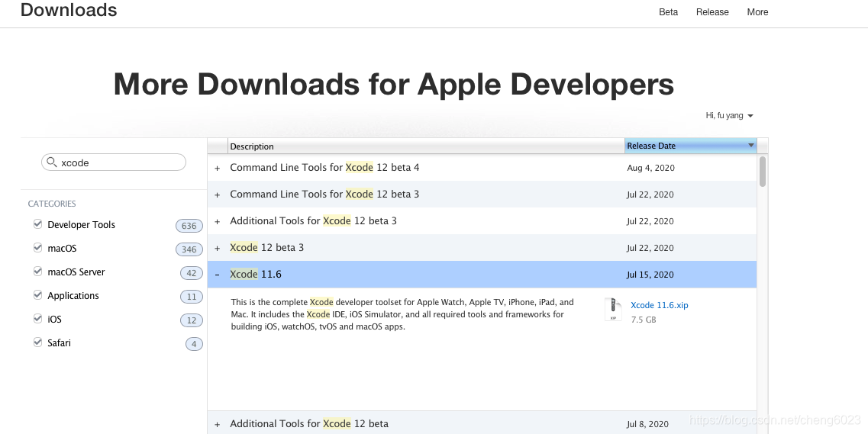Open the Beta tab
This screenshot has height=434, width=868.
668,12
